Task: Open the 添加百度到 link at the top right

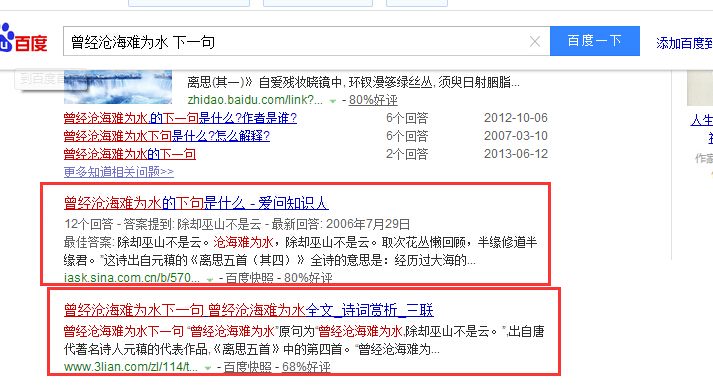Action: click(x=684, y=43)
